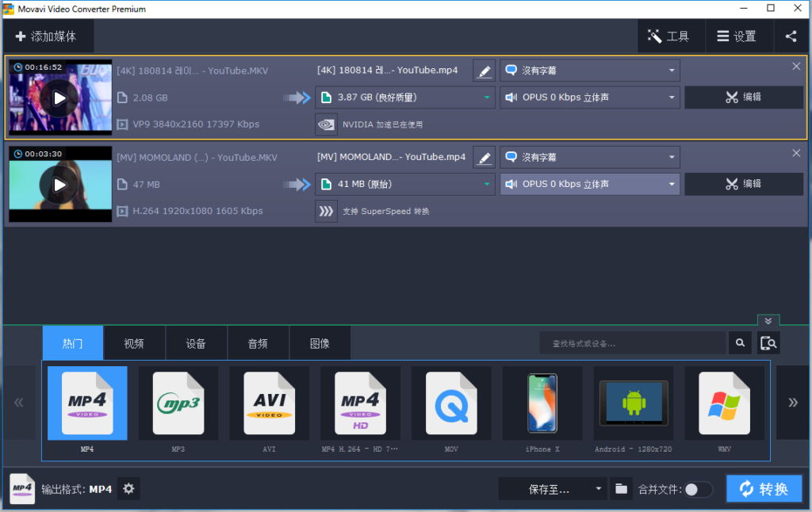Expand the 3.87 GB quality size dropdown

click(x=405, y=97)
